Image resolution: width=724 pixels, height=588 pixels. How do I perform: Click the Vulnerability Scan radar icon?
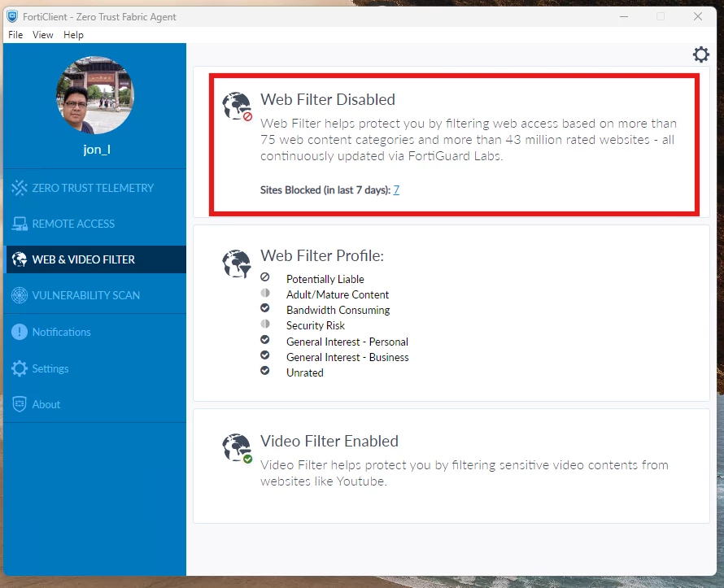pyautogui.click(x=20, y=295)
